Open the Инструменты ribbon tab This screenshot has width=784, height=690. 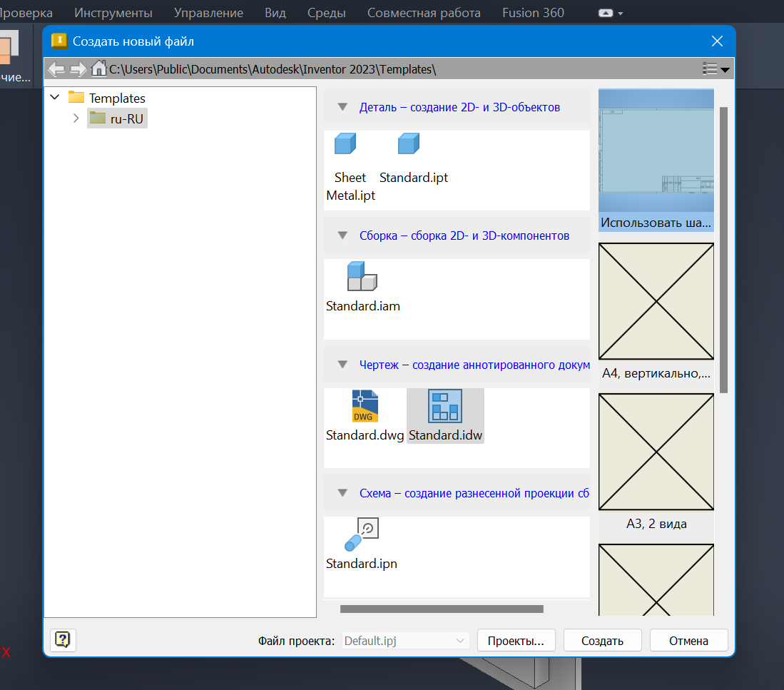point(113,13)
